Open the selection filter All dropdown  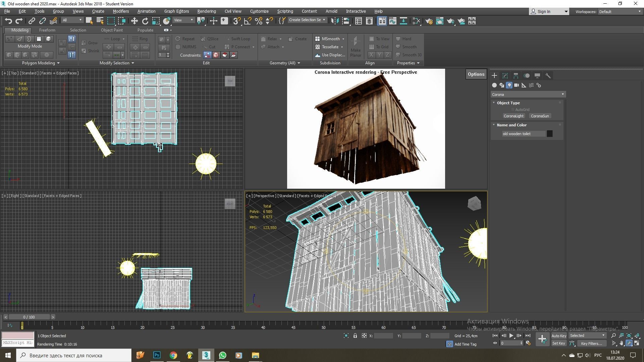click(72, 20)
